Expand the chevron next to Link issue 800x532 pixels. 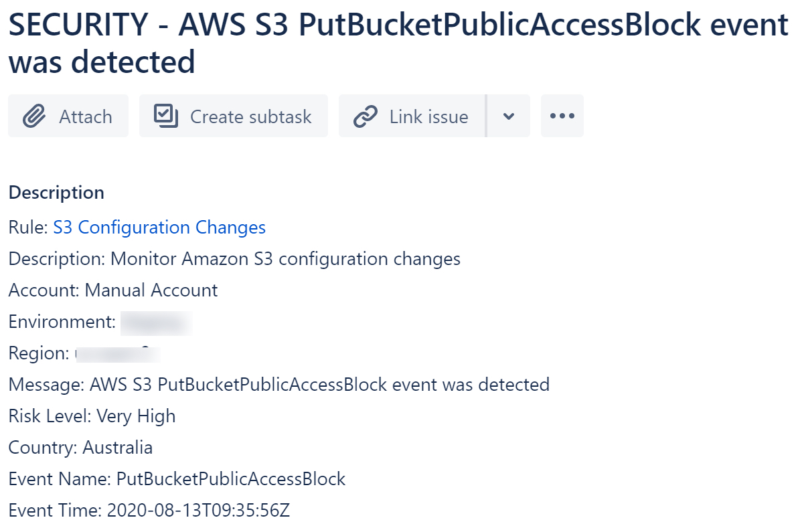508,116
